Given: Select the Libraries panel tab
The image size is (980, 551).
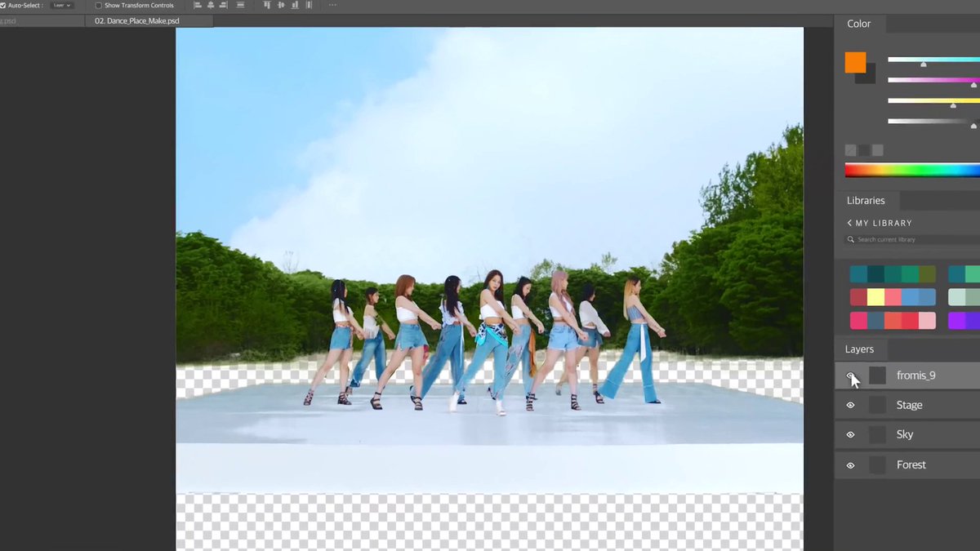Looking at the screenshot, I should (866, 200).
